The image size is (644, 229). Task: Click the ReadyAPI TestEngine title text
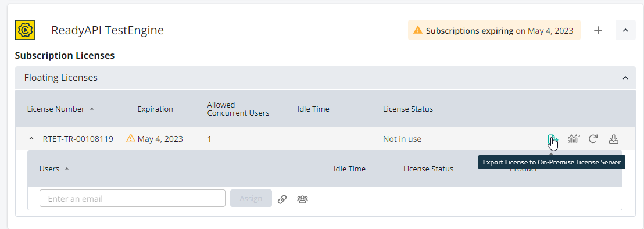[108, 30]
